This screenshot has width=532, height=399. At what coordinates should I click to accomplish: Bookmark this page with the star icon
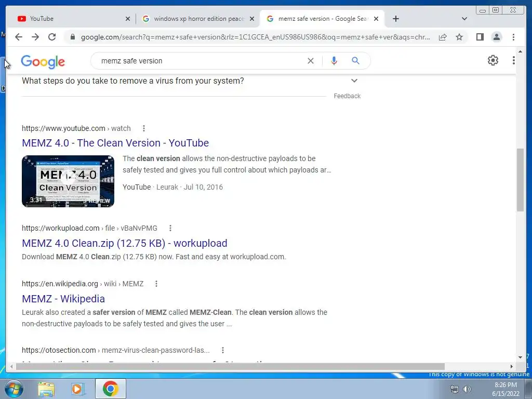pos(459,37)
